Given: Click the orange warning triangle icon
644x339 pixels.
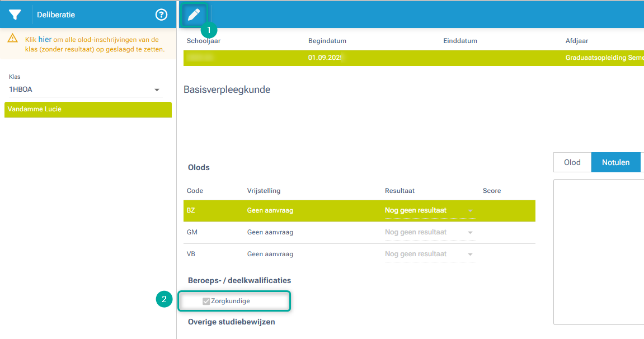Looking at the screenshot, I should pos(13,39).
